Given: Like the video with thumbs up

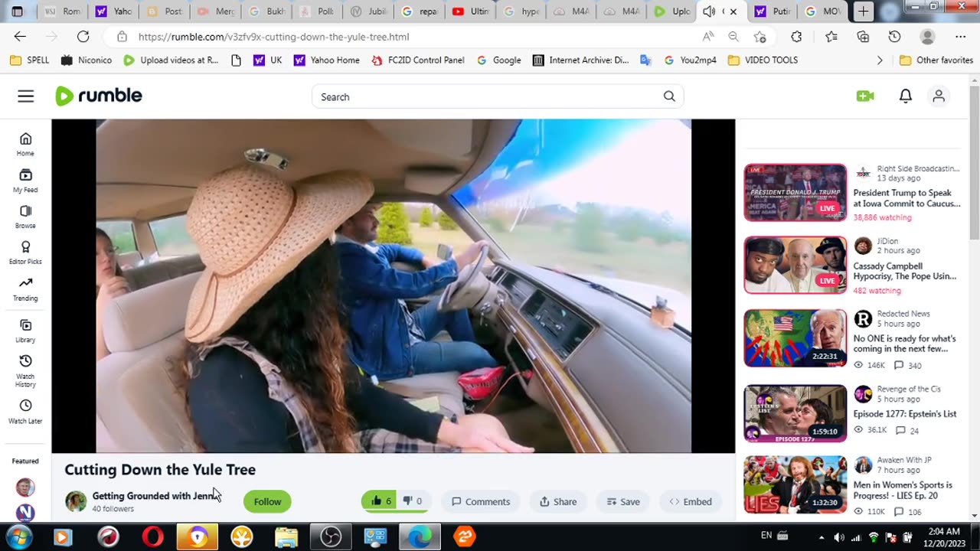Looking at the screenshot, I should (381, 501).
